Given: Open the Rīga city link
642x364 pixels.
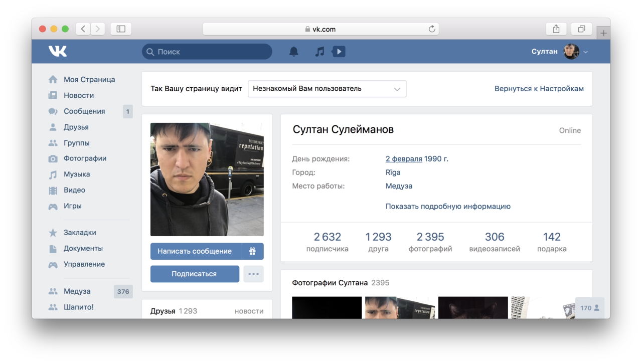Looking at the screenshot, I should click(x=393, y=172).
